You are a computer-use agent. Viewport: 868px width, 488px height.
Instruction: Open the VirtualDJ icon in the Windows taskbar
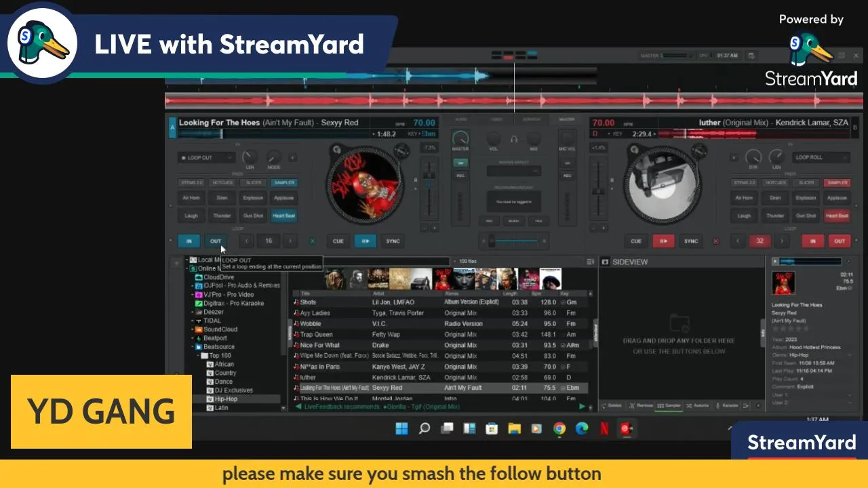click(626, 428)
